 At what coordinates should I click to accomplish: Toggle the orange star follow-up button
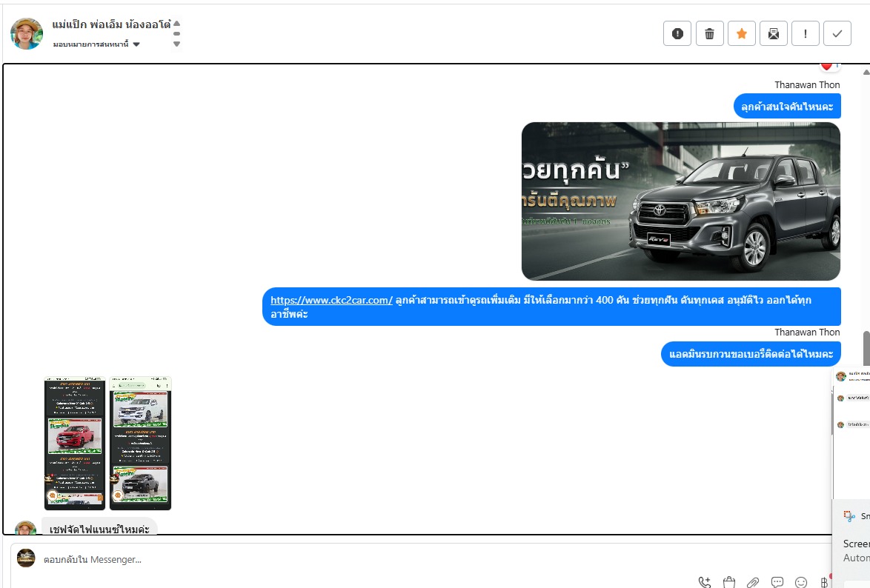741,34
